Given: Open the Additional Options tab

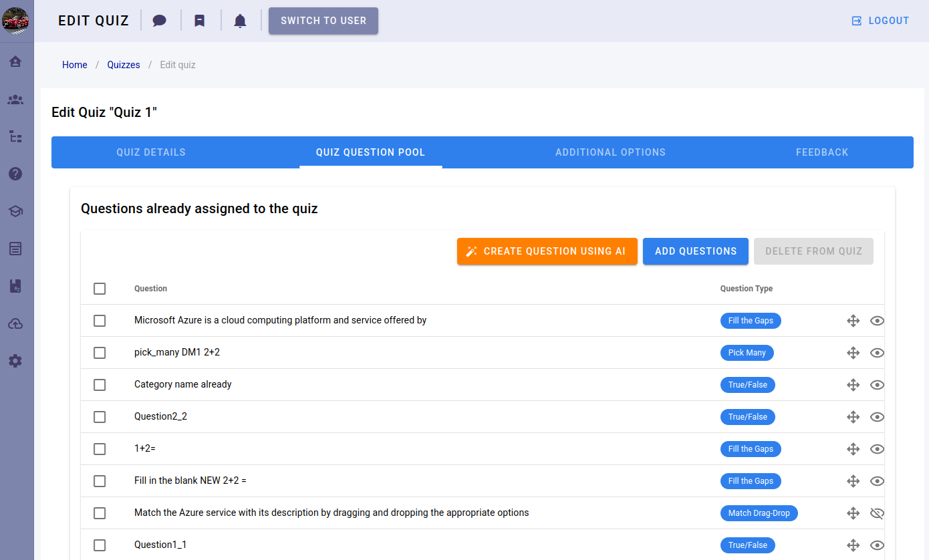Looking at the screenshot, I should [x=610, y=152].
